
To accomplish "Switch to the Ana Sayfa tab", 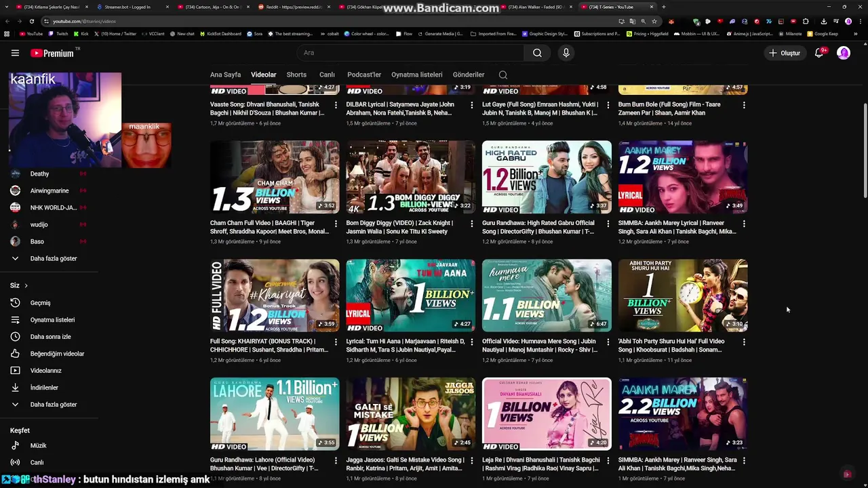I will (225, 75).
